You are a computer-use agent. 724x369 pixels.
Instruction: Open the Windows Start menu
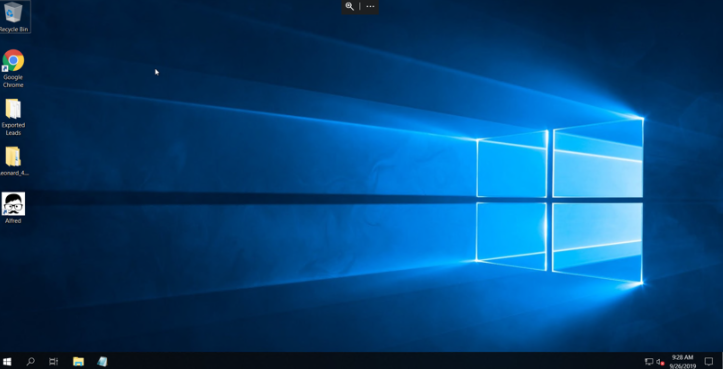pos(7,361)
